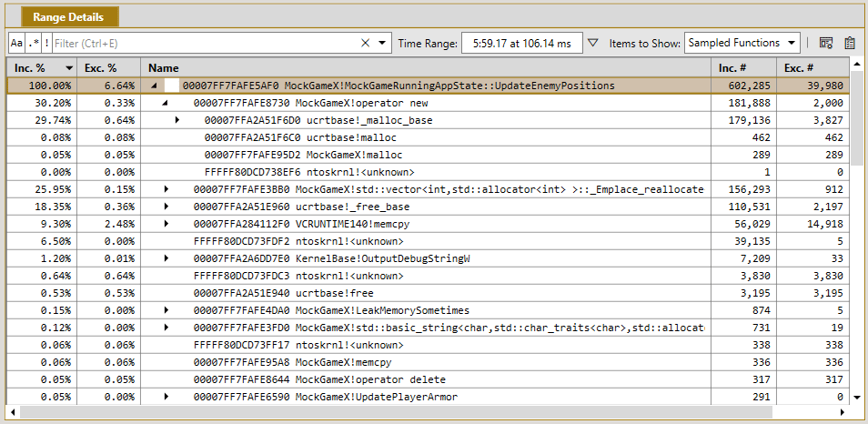Click the 18.35% inclusive percent cell
This screenshot has height=424, width=868.
pyautogui.click(x=42, y=207)
